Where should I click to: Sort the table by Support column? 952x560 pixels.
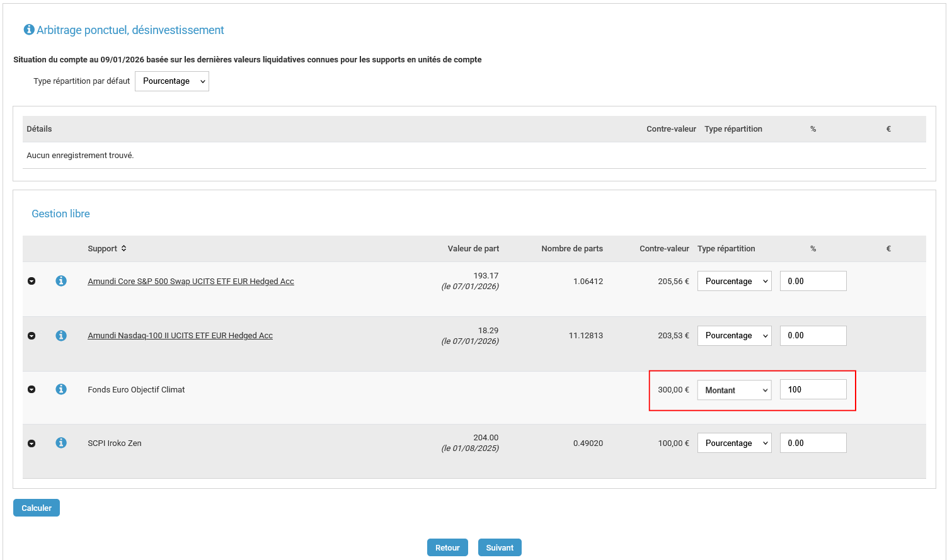123,248
